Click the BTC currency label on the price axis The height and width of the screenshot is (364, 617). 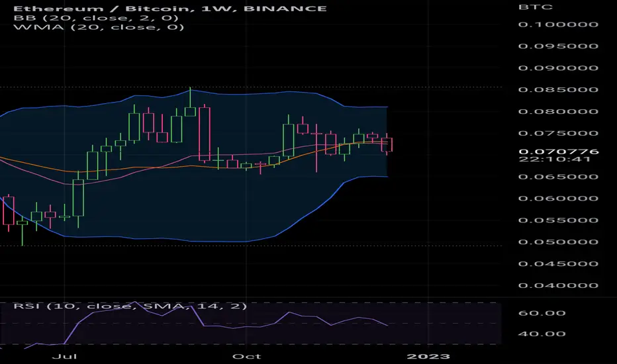536,7
